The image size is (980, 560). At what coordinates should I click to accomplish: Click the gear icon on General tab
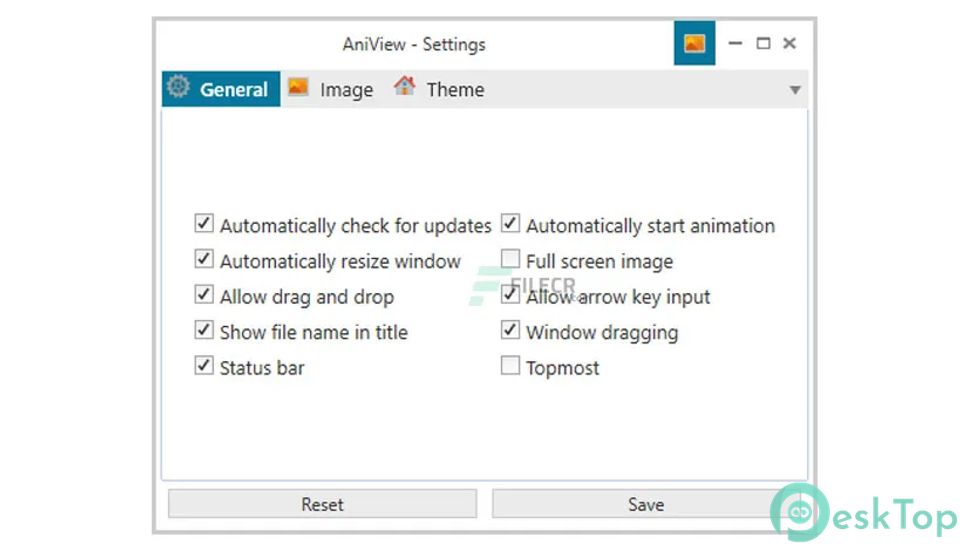point(178,86)
